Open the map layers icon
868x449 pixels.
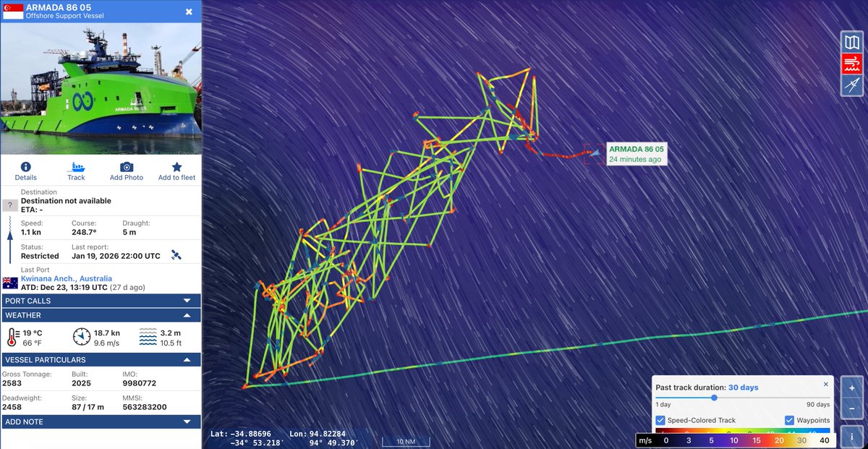point(851,43)
